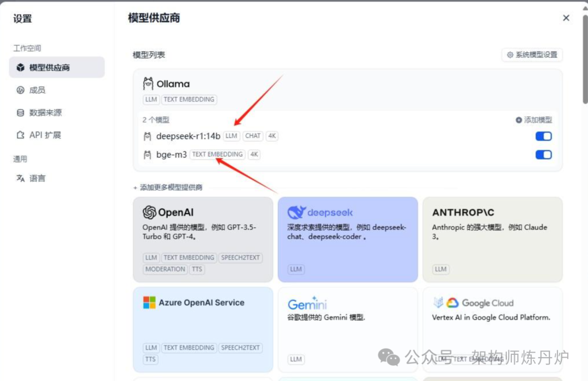Image resolution: width=588 pixels, height=381 pixels.
Task: Select the deepseek-r1:14b model name
Action: (x=188, y=136)
